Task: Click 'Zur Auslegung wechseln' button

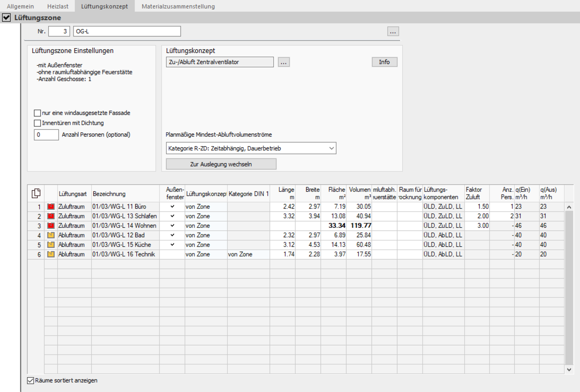Action: coord(221,164)
